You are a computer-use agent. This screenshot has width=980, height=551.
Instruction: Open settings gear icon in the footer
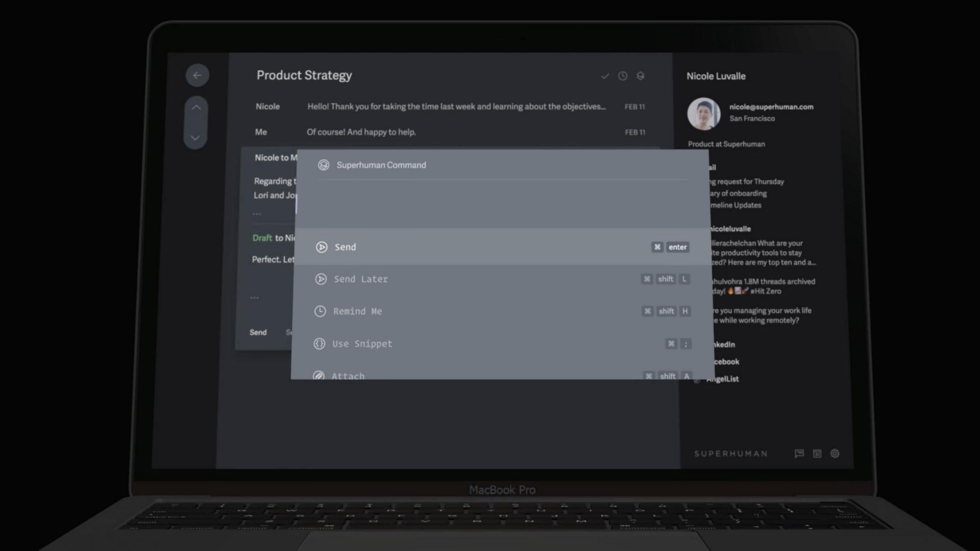tap(835, 454)
